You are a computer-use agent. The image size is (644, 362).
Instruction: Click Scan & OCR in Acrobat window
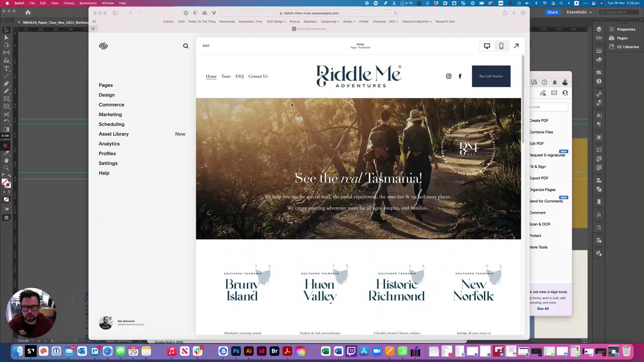click(539, 224)
